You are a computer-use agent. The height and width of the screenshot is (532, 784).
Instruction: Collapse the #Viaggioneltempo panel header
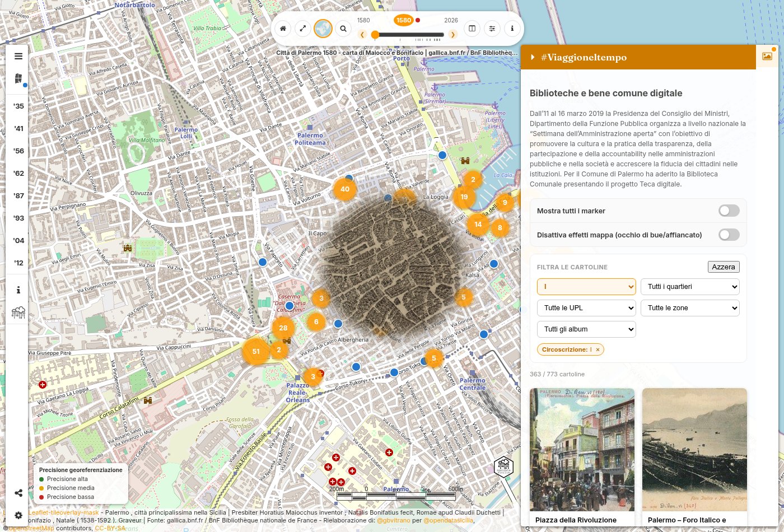pyautogui.click(x=638, y=57)
